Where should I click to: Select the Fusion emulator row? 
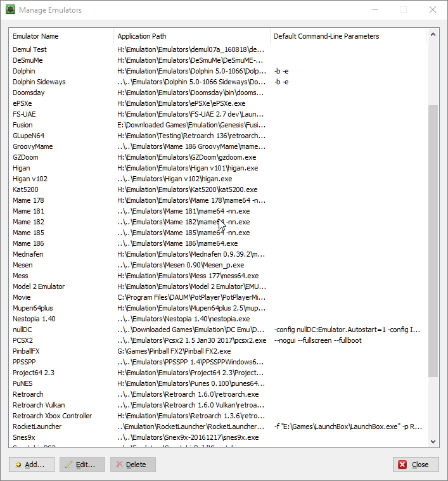click(218, 125)
